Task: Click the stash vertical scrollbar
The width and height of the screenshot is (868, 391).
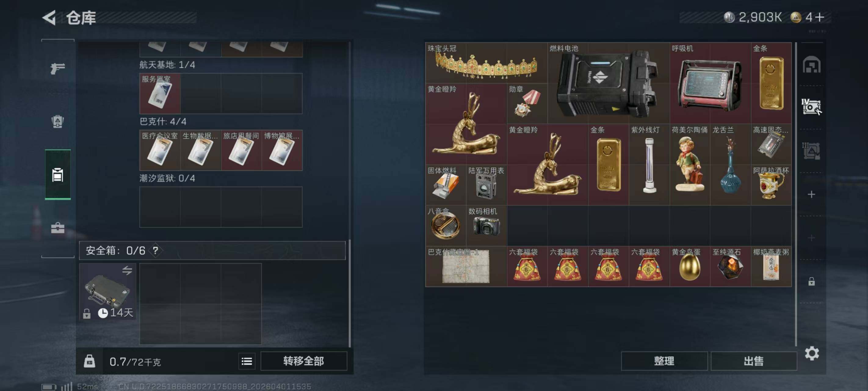Action: tap(796, 194)
